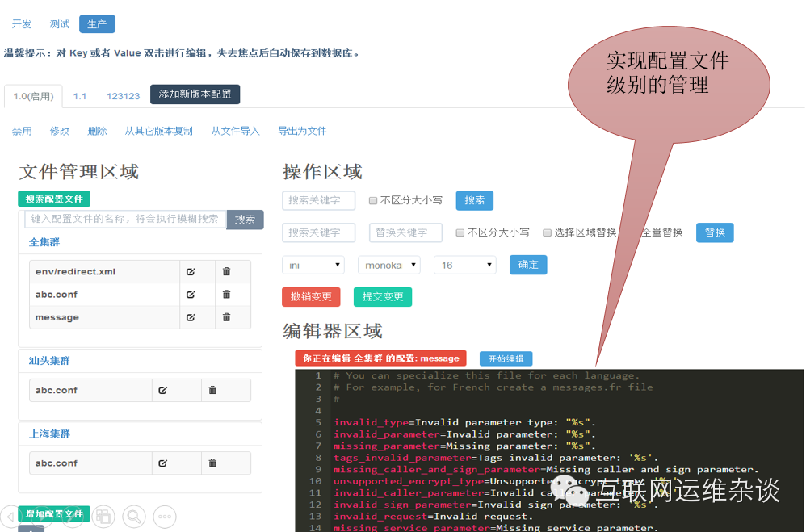Open the font size 16 dropdown

click(x=464, y=264)
